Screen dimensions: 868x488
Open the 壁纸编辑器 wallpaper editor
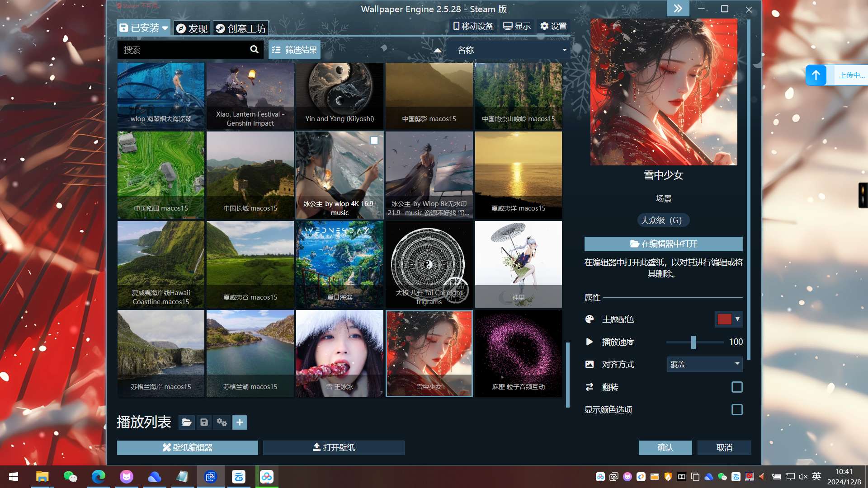click(187, 447)
